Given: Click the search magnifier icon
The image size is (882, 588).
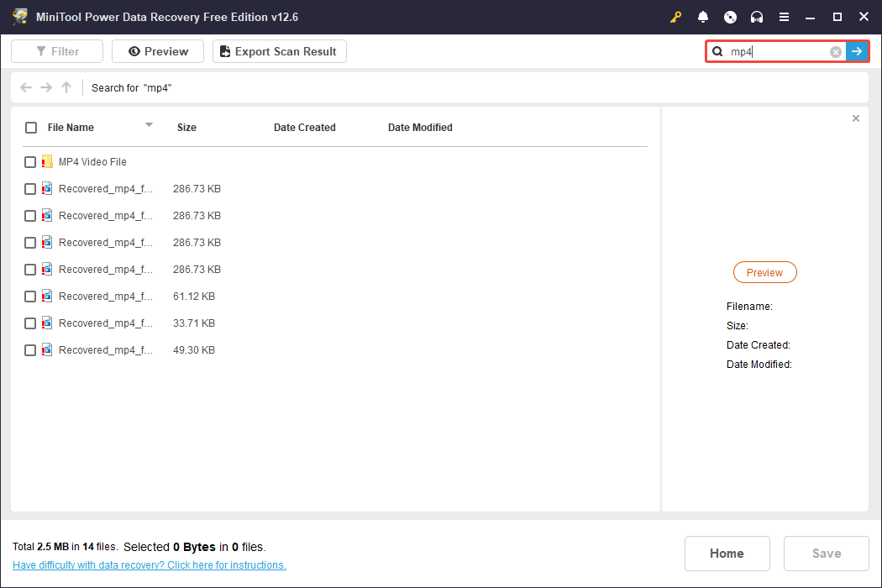Looking at the screenshot, I should click(x=717, y=52).
